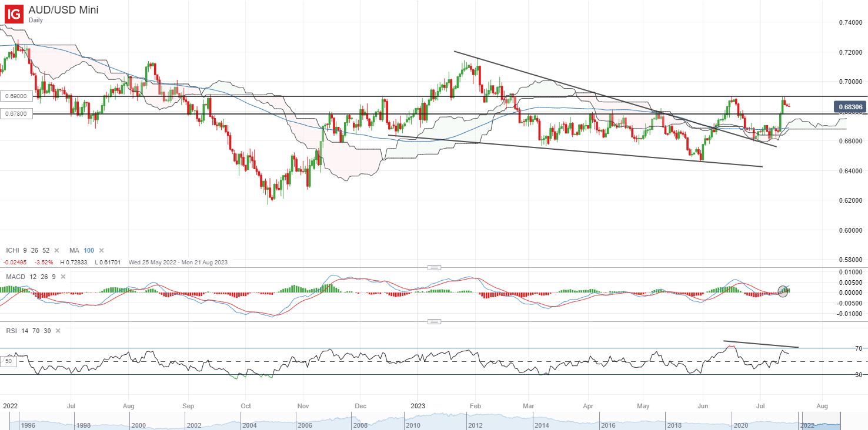Click the current price tag 0.68306
This screenshot has width=868, height=430.
pyautogui.click(x=850, y=107)
